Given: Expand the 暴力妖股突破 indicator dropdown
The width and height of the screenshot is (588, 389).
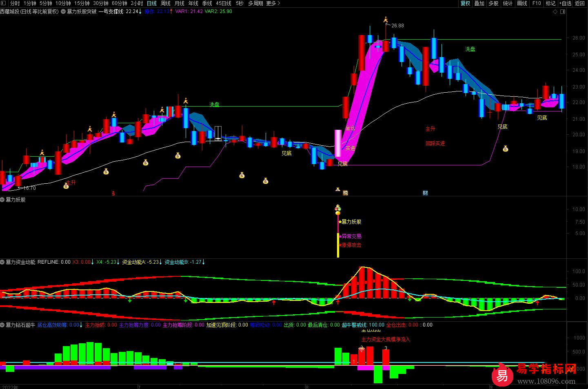Looking at the screenshot, I should (x=63, y=11).
